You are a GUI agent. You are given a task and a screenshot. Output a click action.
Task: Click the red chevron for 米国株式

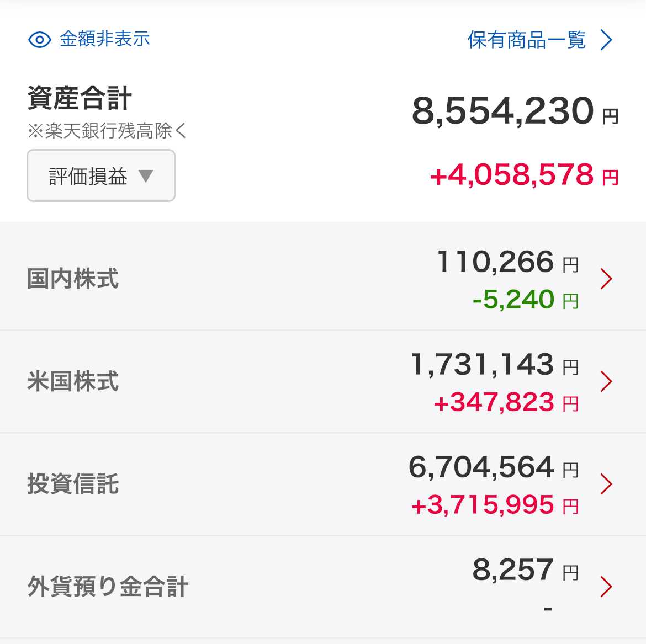coord(606,381)
